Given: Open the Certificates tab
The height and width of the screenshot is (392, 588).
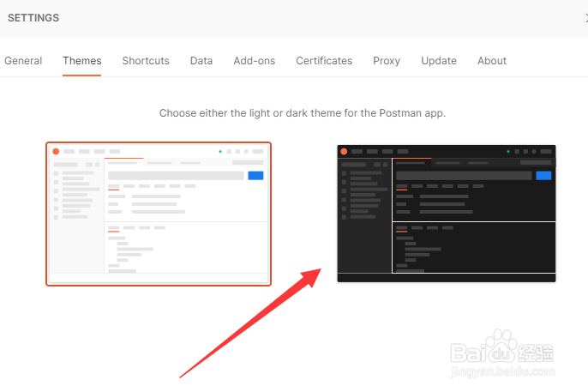Looking at the screenshot, I should [324, 61].
